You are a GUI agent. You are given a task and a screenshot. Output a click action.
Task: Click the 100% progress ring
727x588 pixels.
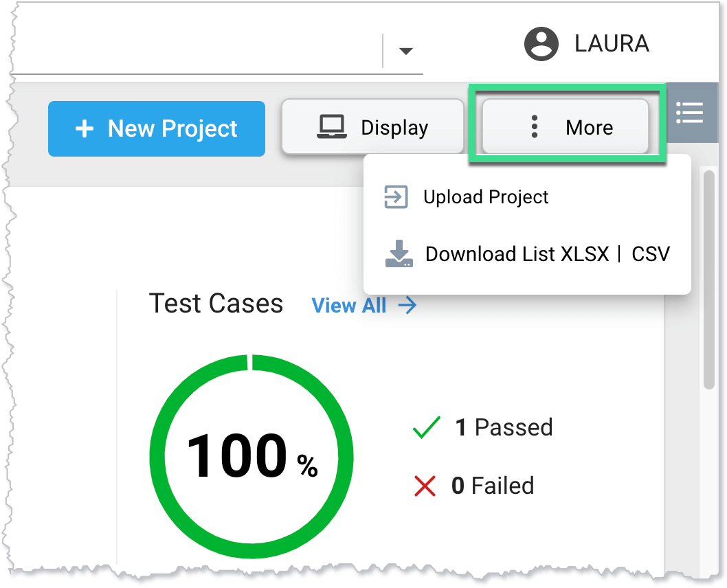(x=251, y=455)
